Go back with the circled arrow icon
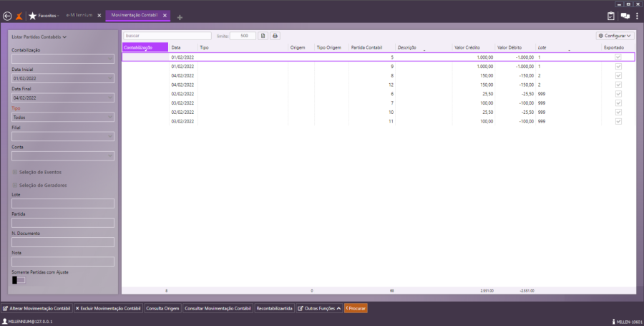Viewport: 644px width, 326px height. coord(7,16)
